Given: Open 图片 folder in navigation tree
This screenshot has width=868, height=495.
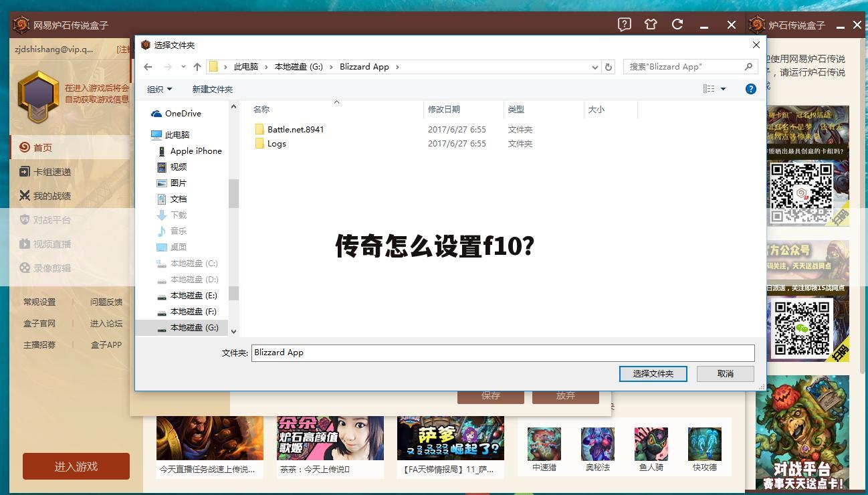Looking at the screenshot, I should tap(172, 183).
